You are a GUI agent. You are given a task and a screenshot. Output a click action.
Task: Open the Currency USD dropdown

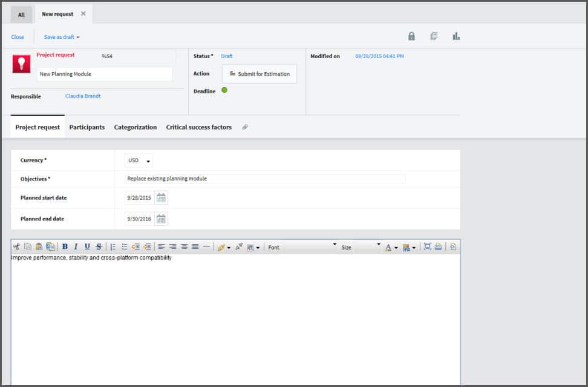139,161
